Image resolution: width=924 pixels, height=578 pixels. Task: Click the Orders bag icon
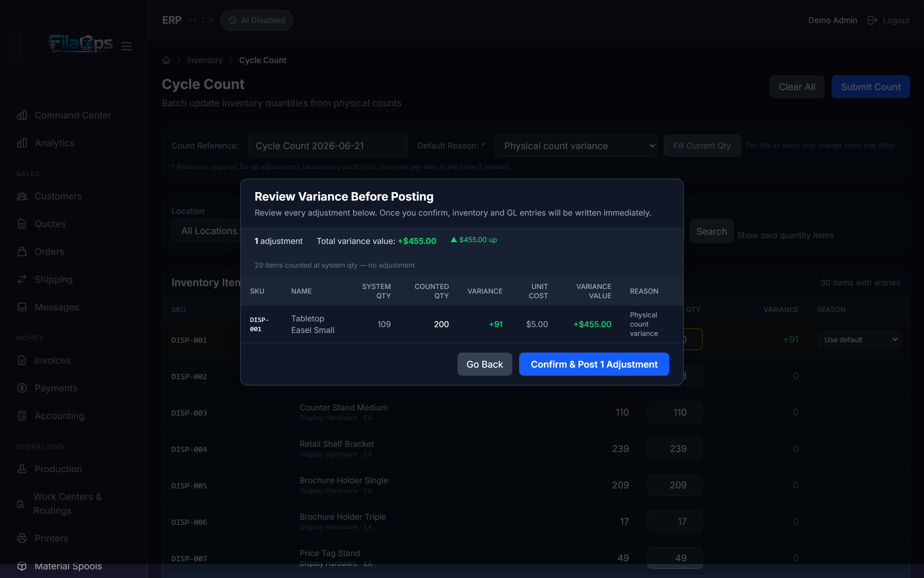22,251
